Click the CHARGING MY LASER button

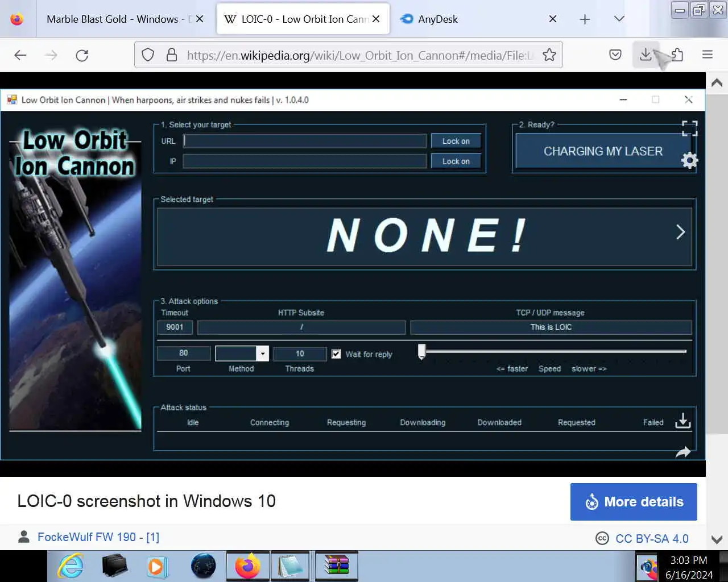[x=603, y=151]
